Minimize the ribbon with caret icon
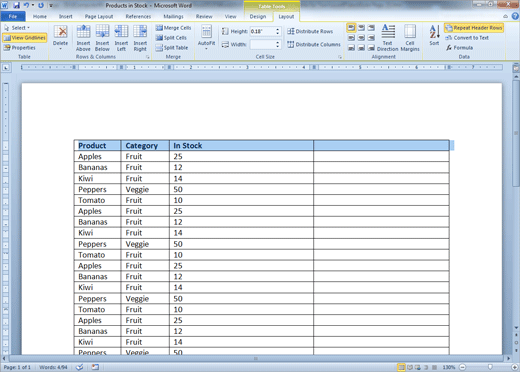 [x=506, y=16]
